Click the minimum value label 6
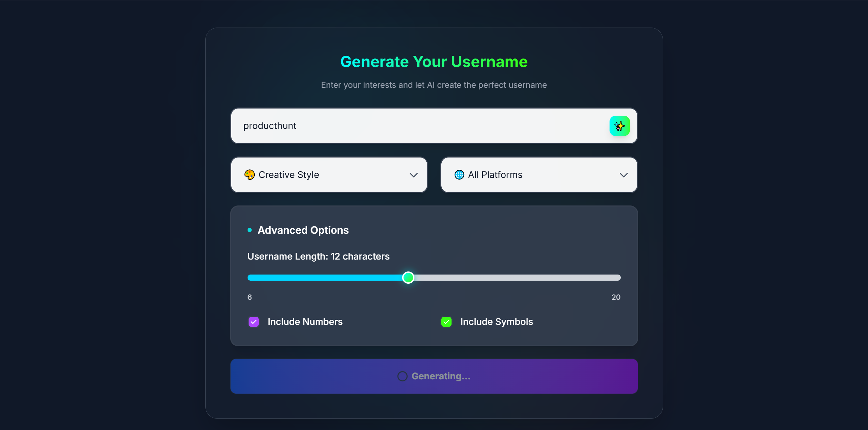The width and height of the screenshot is (868, 430). tap(250, 297)
